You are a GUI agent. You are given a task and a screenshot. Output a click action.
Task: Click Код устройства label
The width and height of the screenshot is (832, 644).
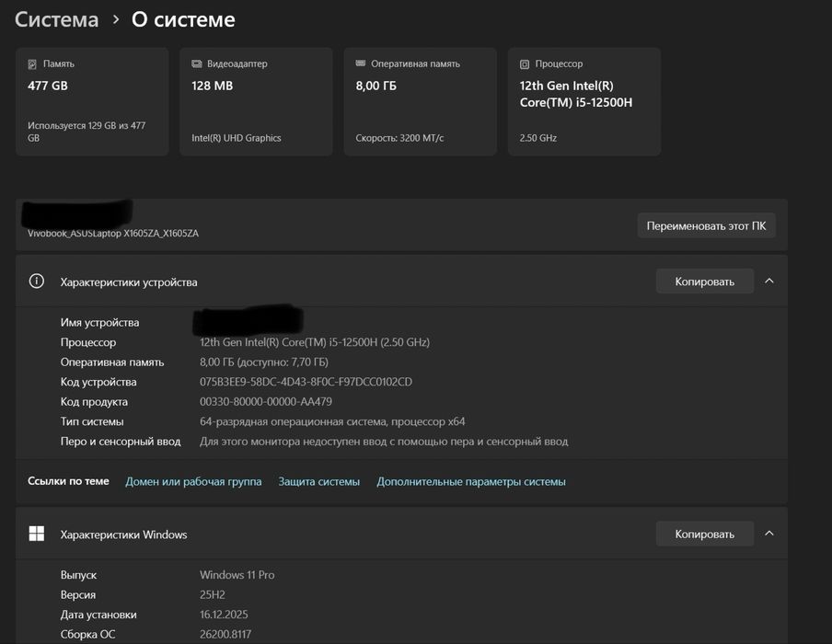[x=98, y=382]
